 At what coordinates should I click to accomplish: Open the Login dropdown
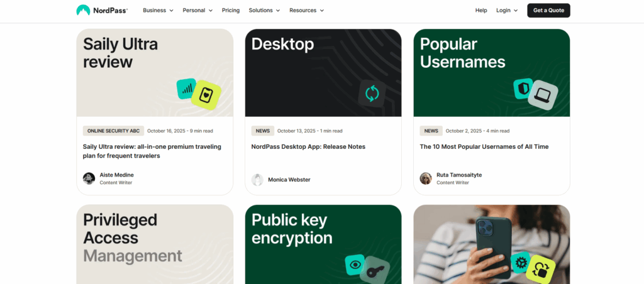[507, 11]
